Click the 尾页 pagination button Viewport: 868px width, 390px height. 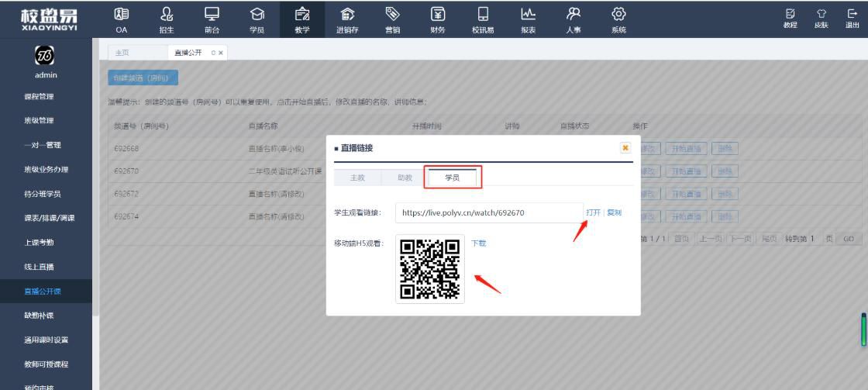click(770, 239)
